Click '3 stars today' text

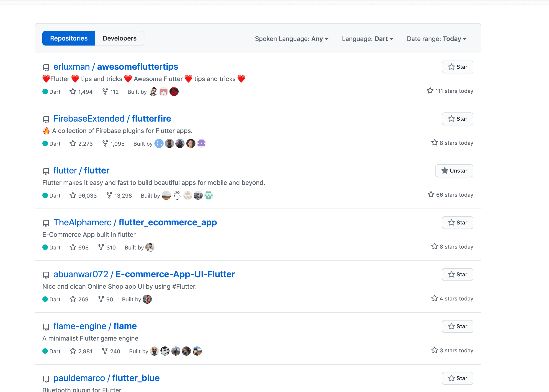click(x=456, y=351)
